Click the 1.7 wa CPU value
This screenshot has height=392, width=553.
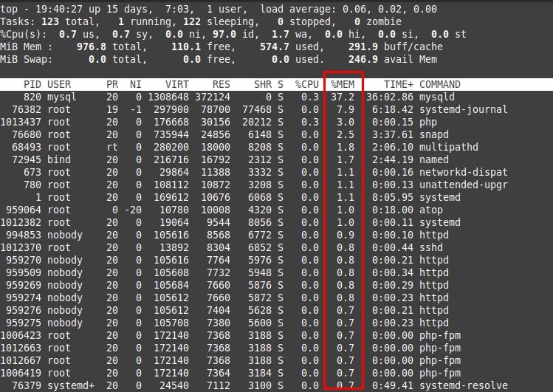pos(281,34)
